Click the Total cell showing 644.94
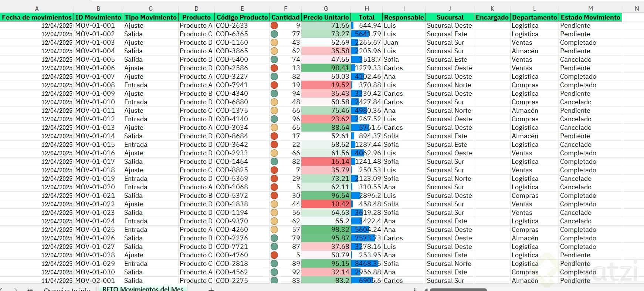 367,26
